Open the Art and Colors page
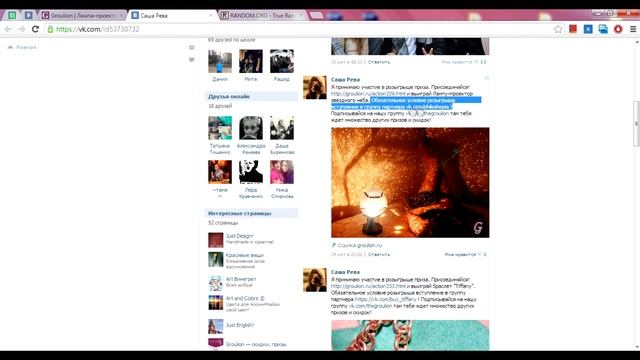This screenshot has width=640, height=360. (245, 298)
